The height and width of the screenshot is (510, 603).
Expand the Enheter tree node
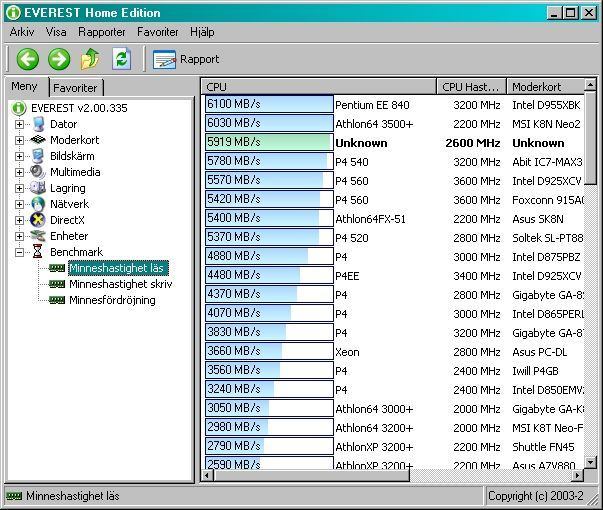(x=19, y=236)
